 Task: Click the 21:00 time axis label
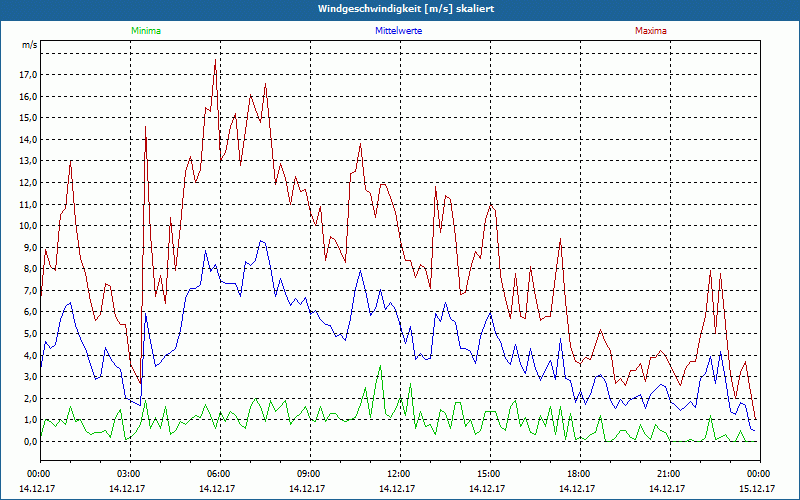(667, 474)
